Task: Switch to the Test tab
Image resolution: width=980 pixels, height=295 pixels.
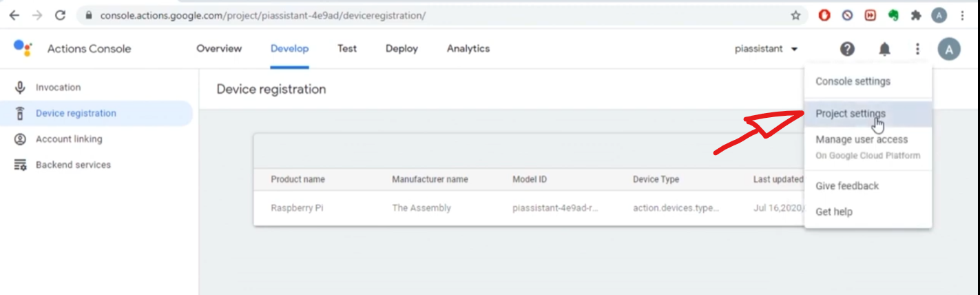Action: pos(347,49)
